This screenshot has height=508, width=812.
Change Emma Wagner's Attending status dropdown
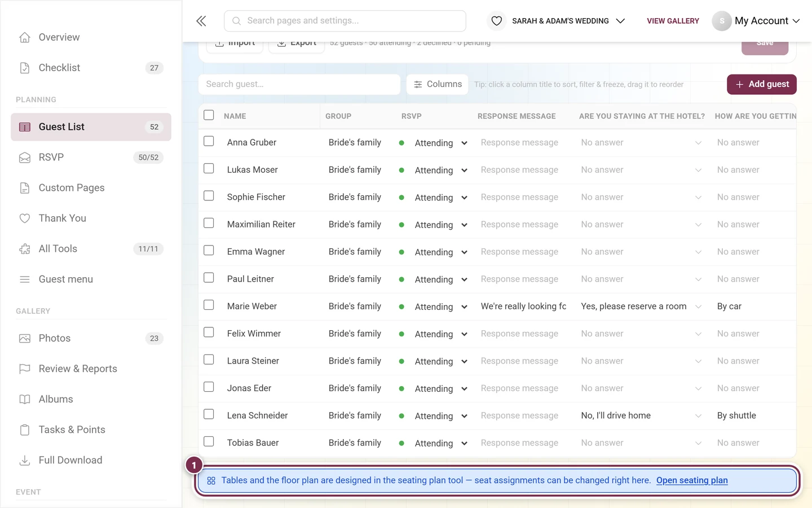coord(441,252)
